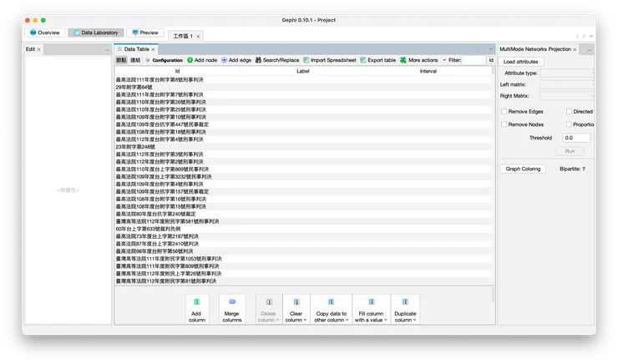Select row 最高法院80年度台抗字第240號裁定

303,214
